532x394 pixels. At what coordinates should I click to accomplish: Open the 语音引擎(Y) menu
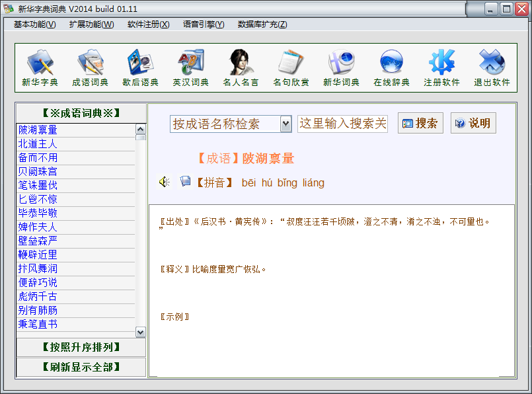pos(204,24)
